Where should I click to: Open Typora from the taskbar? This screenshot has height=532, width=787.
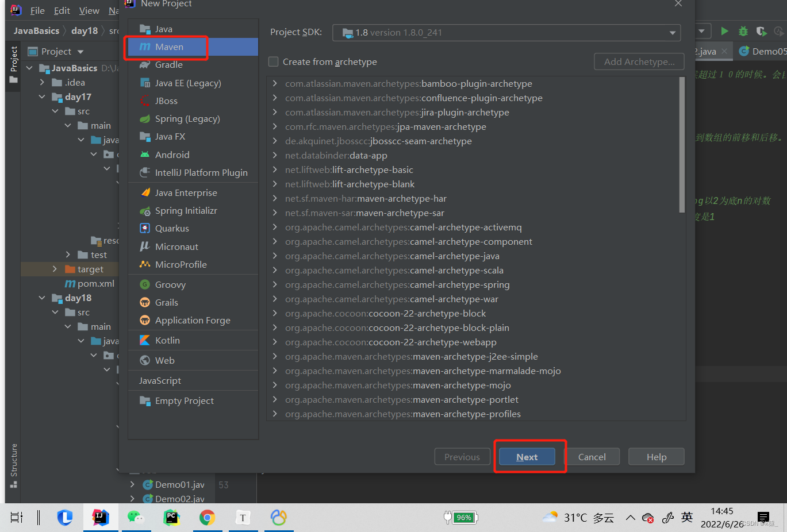(x=243, y=518)
